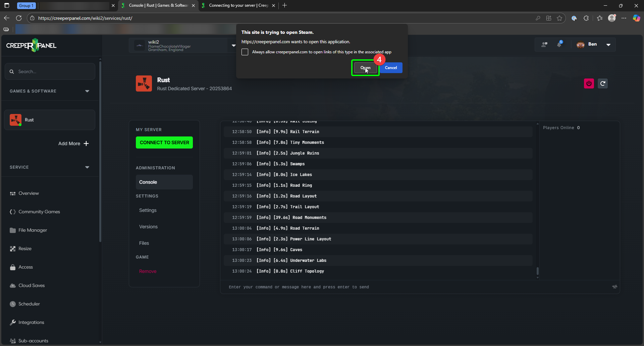
Task: Click the send command icon in console
Action: click(614, 287)
